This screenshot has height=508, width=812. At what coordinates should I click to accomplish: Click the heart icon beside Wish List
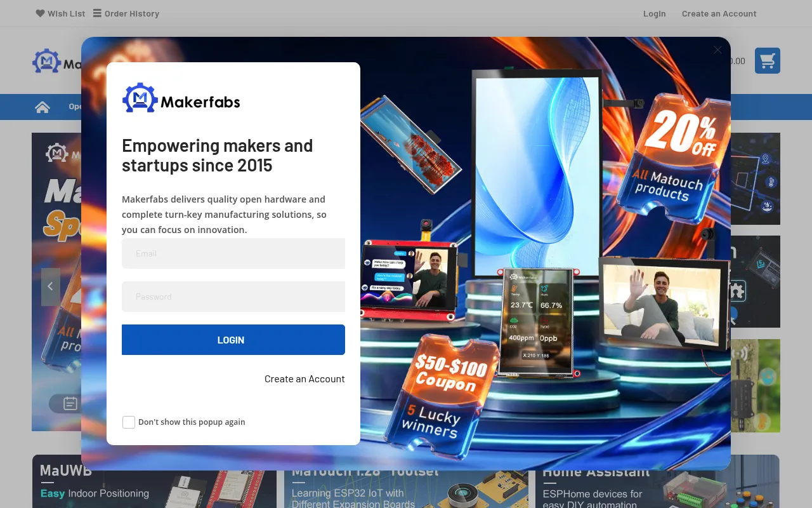tap(40, 13)
